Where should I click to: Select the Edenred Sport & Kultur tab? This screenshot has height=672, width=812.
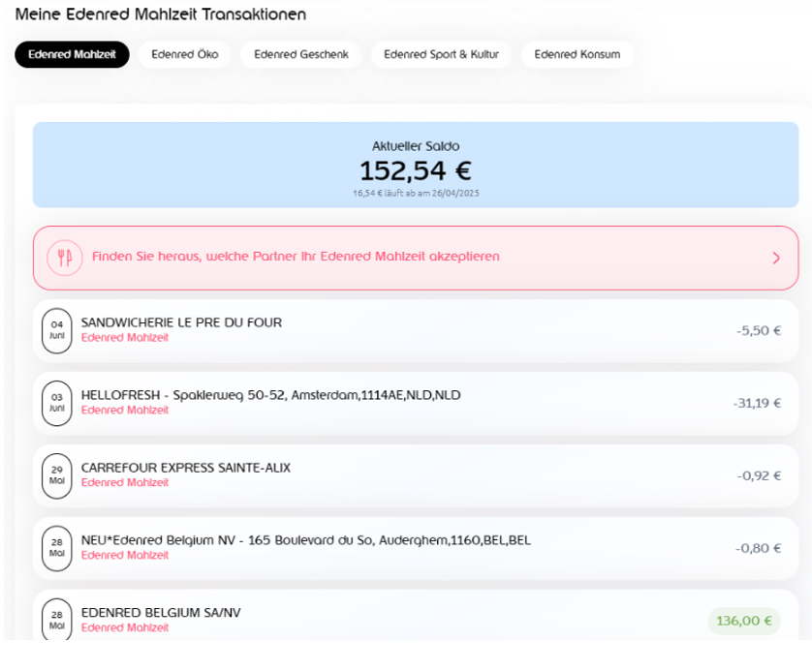tap(441, 54)
